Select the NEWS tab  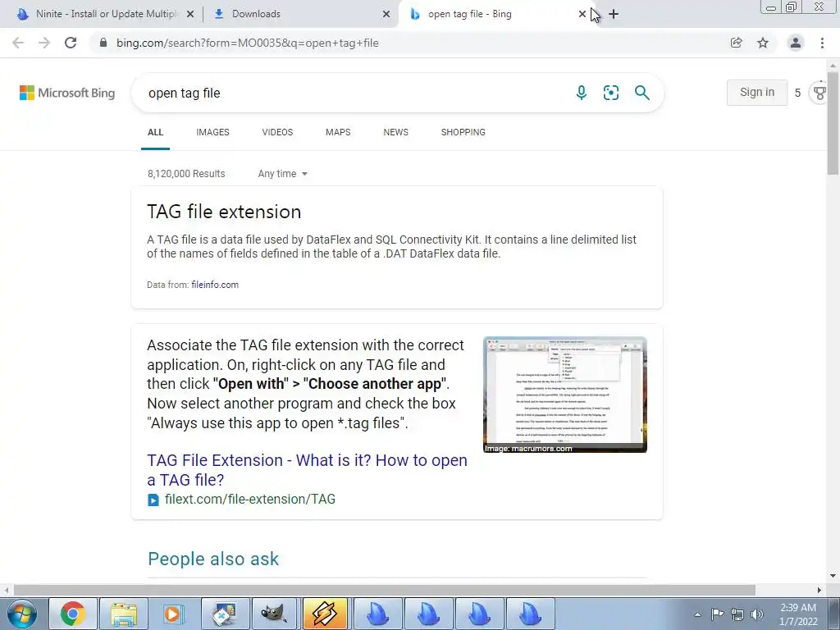tap(396, 132)
